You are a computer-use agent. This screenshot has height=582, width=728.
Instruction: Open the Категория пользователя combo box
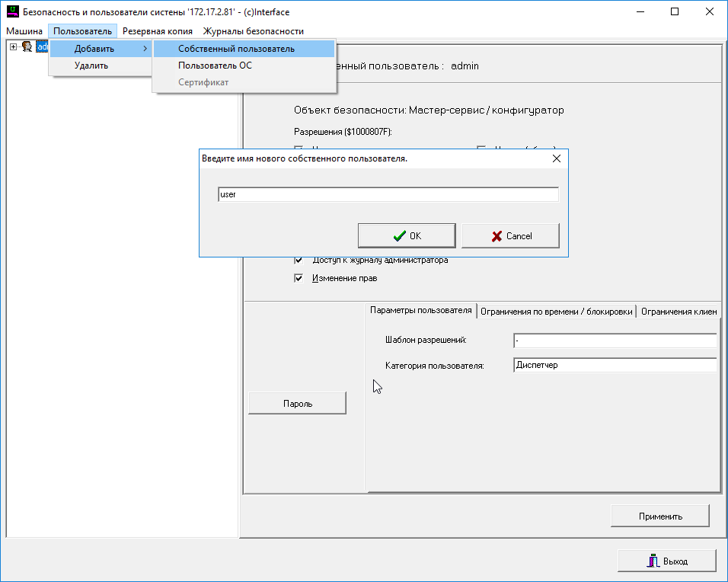[615, 366]
